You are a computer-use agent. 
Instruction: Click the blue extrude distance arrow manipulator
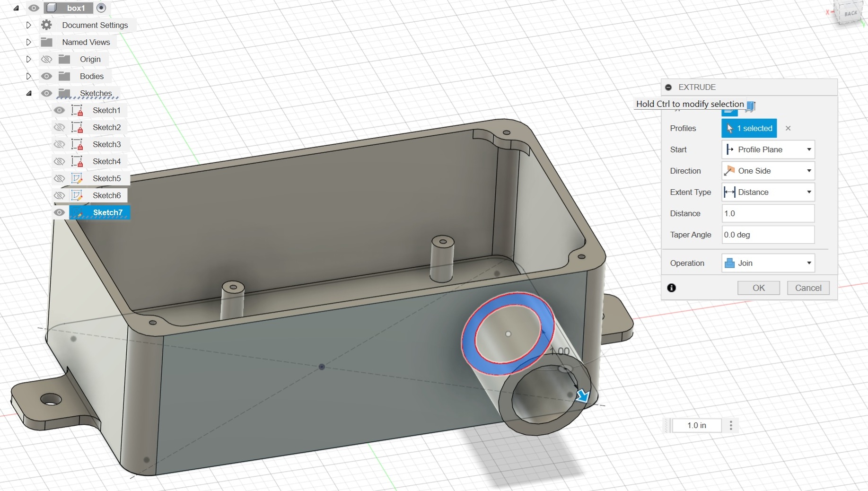582,396
